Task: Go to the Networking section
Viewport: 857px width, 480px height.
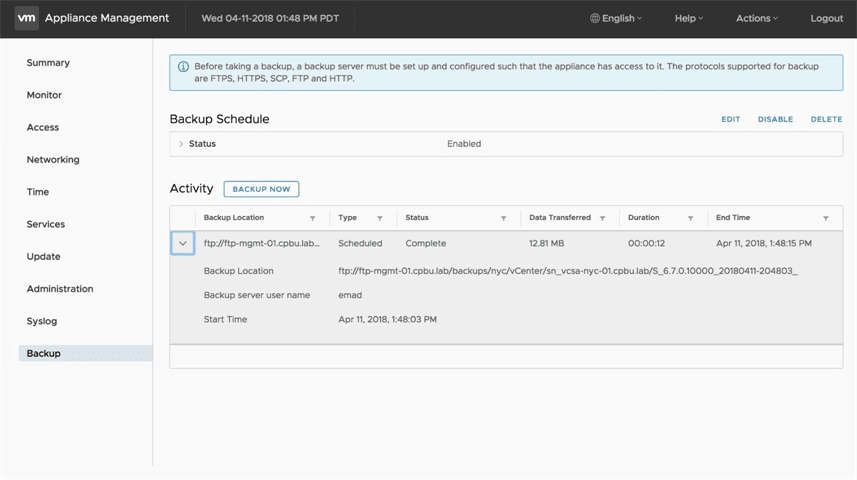Action: (x=53, y=160)
